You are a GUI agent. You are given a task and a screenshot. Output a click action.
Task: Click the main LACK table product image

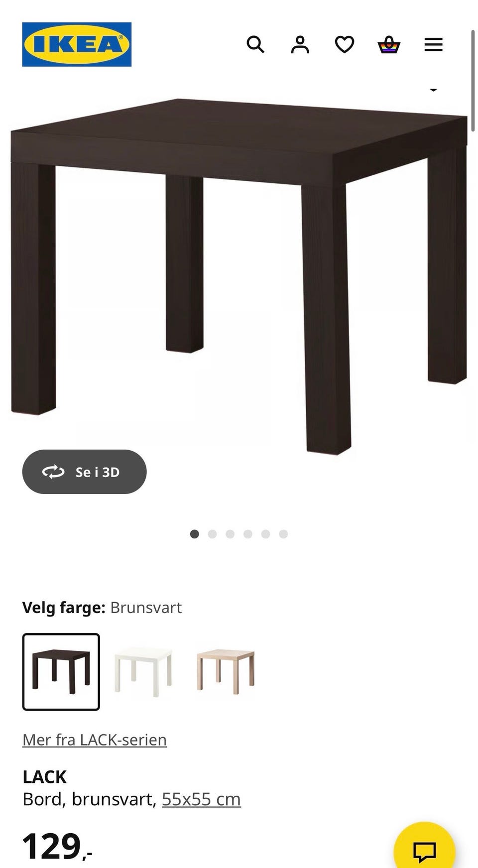[x=239, y=276]
